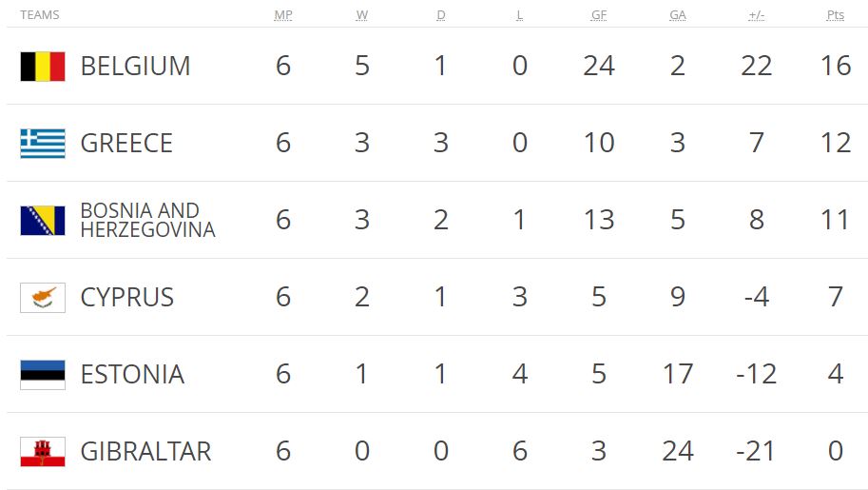Select the GIBRALTAR team name

coord(146,451)
